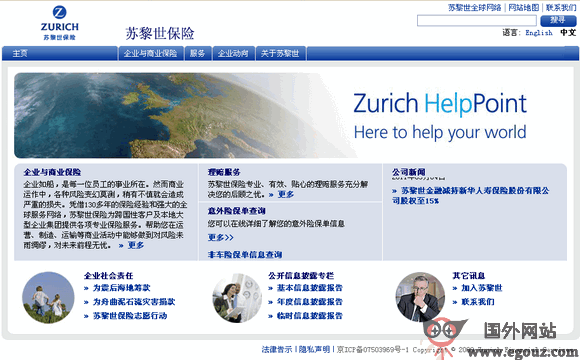Screen dimensions: 580x360
Task: Open the 企业社会责任 heading
Action: pyautogui.click(x=108, y=276)
